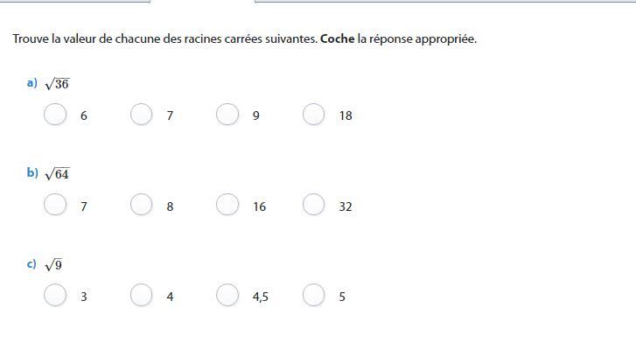Viewport: 636px width, 364px height.
Task: Pick the 4 option circle in question c
Action: (x=141, y=295)
